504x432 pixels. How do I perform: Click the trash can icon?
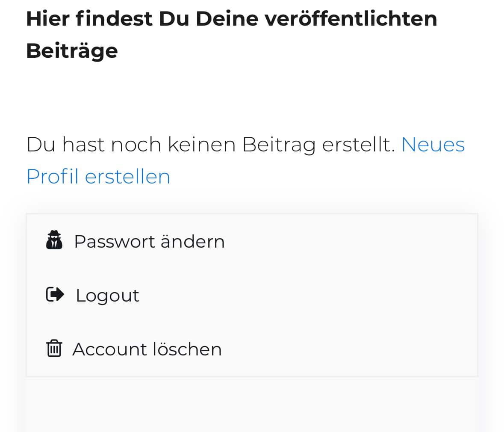click(54, 349)
